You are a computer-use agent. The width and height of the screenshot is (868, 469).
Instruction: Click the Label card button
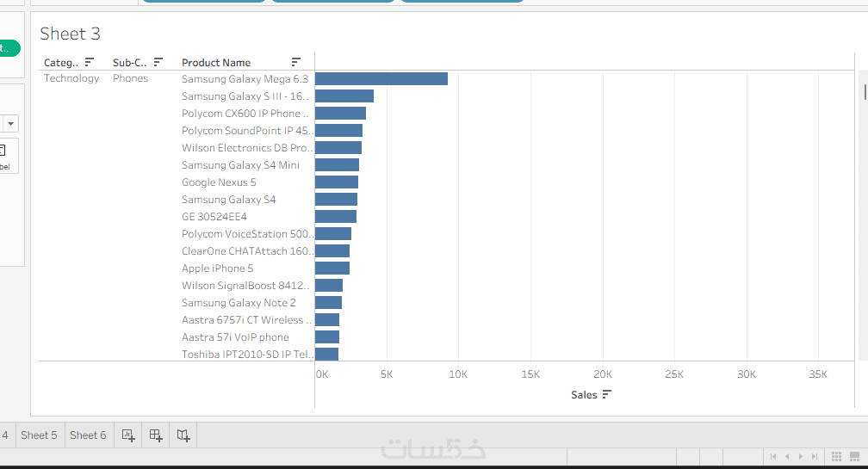(x=8, y=156)
